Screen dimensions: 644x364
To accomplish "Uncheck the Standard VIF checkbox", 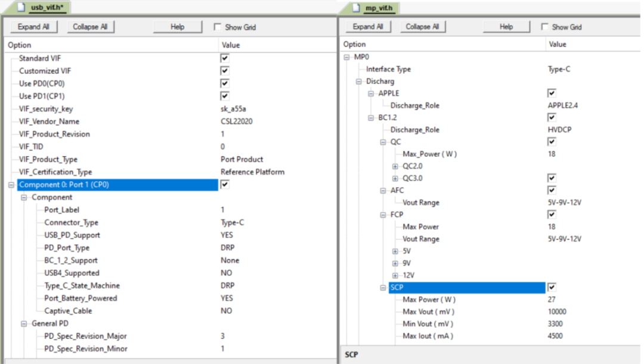I will tap(225, 58).
